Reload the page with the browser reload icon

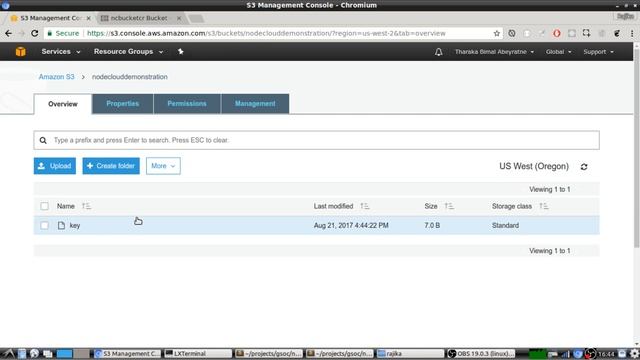click(x=35, y=33)
